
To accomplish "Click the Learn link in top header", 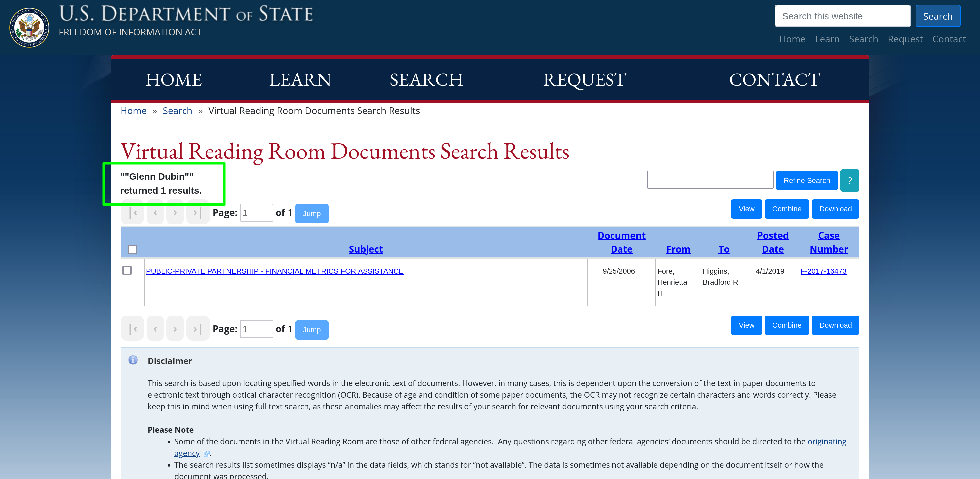I will click(x=827, y=39).
